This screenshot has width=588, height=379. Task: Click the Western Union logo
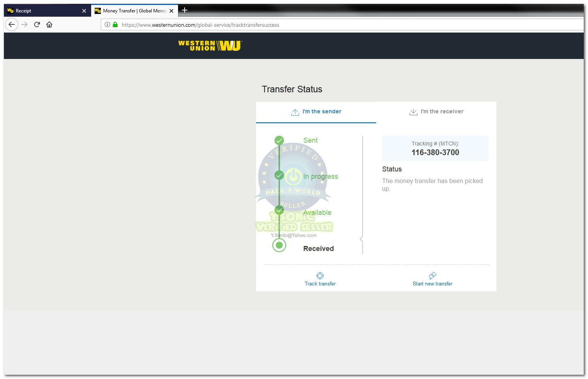[210, 46]
